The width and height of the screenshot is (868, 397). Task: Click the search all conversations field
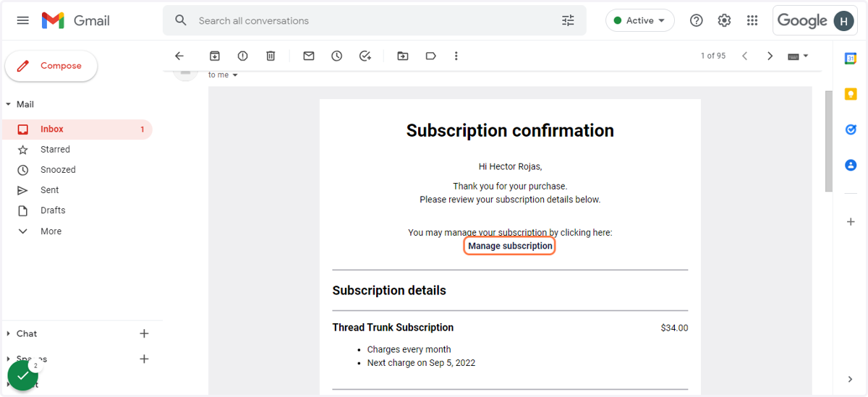[x=375, y=20]
